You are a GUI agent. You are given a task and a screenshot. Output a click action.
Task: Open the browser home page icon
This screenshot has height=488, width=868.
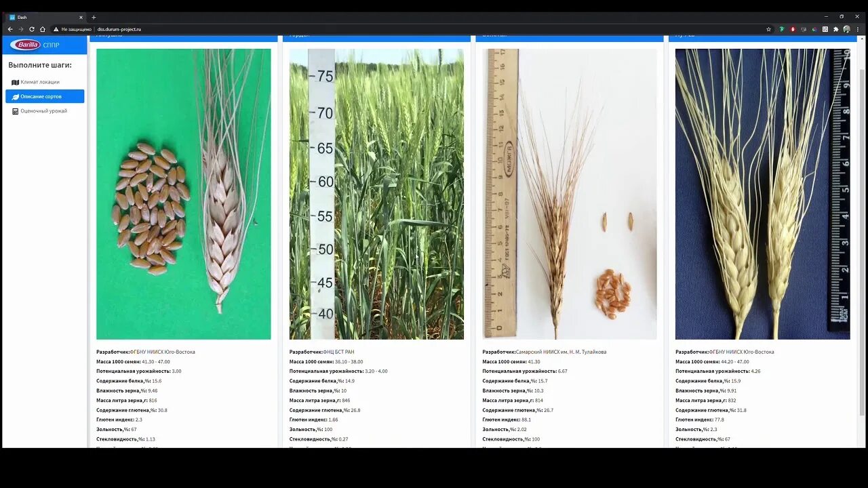[x=43, y=29]
